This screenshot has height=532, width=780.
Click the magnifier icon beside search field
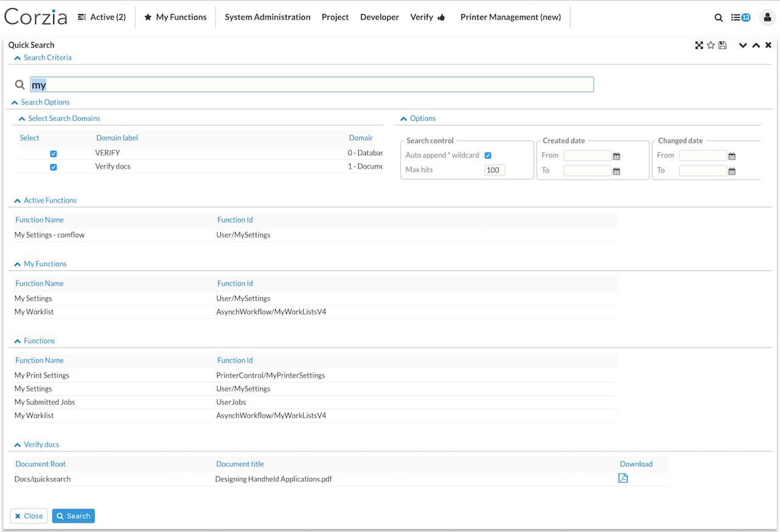click(20, 85)
